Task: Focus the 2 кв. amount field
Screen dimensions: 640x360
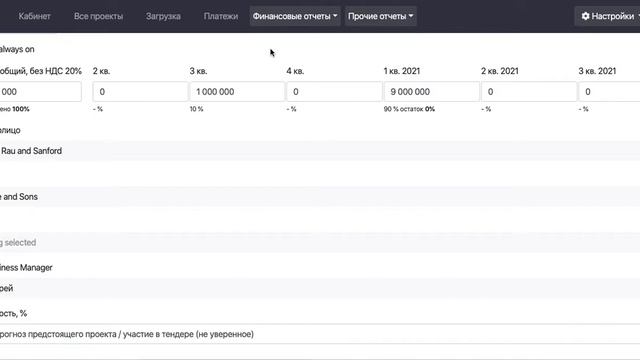Action: (x=140, y=92)
